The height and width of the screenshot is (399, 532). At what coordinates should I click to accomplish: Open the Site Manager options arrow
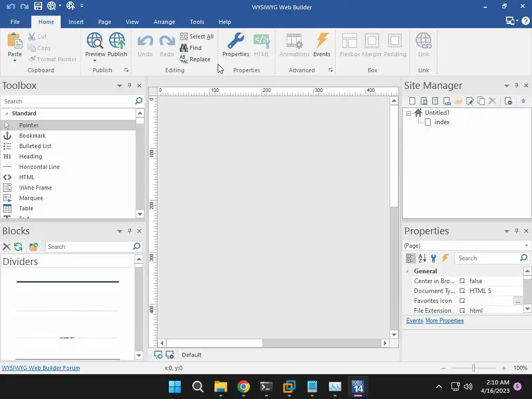pos(507,86)
